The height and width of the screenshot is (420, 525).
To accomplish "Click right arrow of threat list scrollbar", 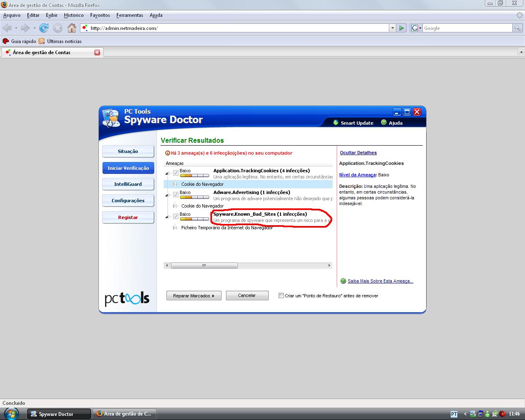I will point(329,265).
